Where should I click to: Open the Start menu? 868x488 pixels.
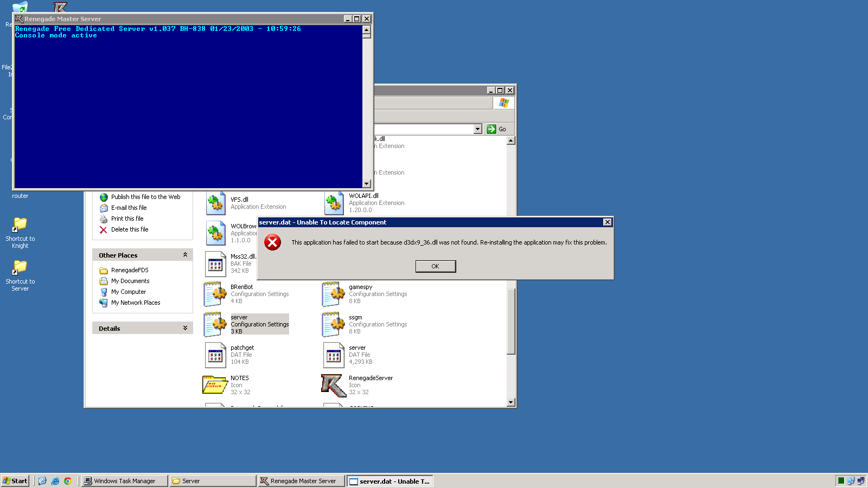point(15,481)
